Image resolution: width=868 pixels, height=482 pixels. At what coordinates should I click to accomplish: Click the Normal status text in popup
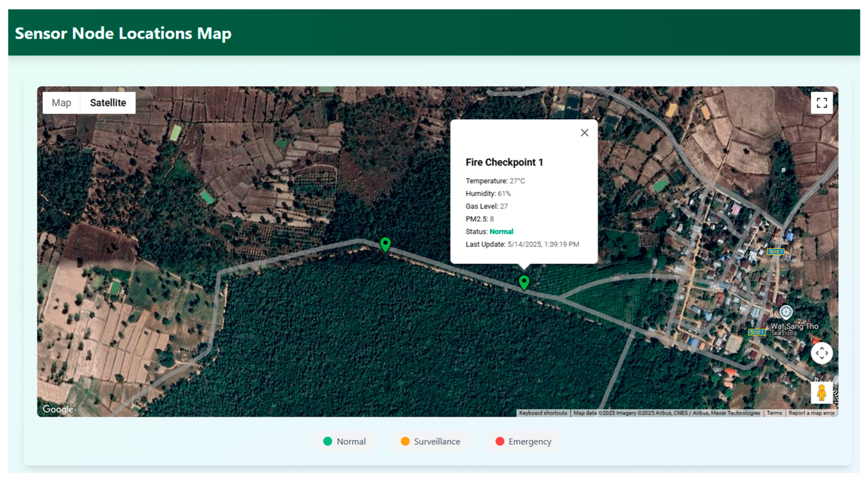[501, 231]
